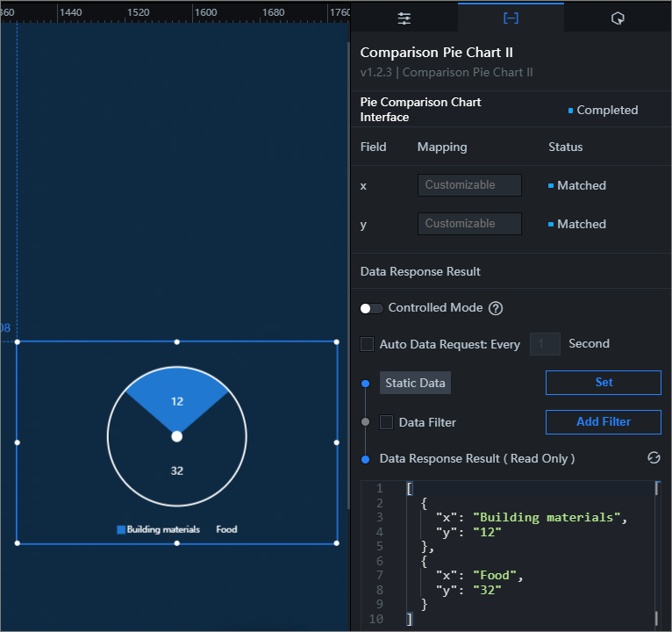
Task: Click the Add Filter button
Action: [603, 422]
